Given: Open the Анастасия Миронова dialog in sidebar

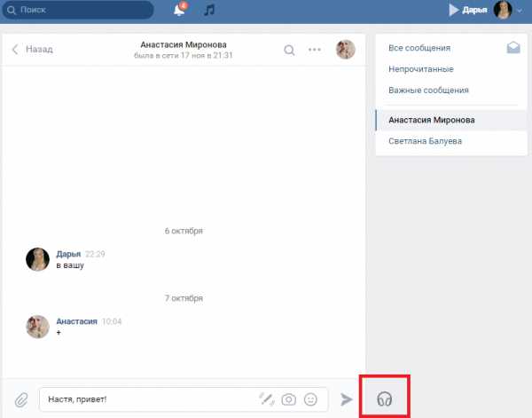Looking at the screenshot, I should (451, 120).
